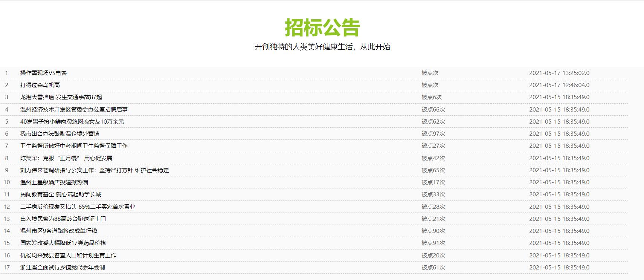Click the 被点91次 count

(433, 243)
